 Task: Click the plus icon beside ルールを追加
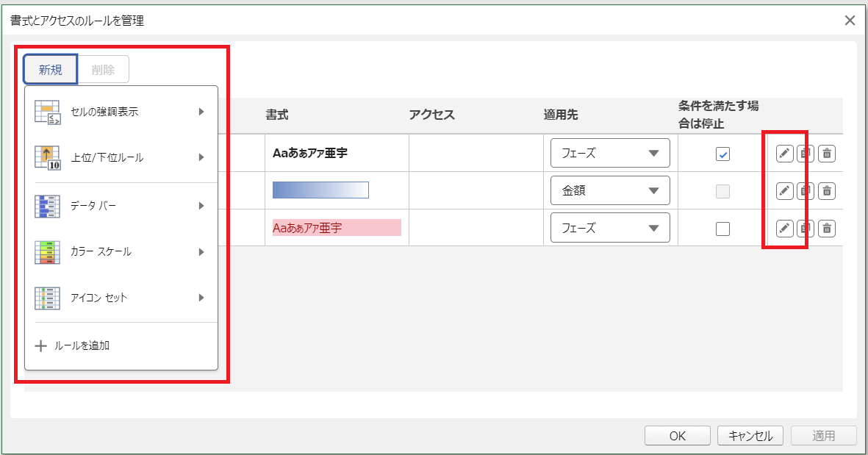pyautogui.click(x=41, y=346)
